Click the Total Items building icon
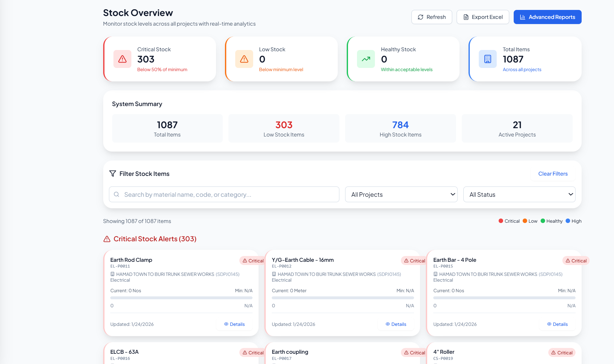Image resolution: width=614 pixels, height=364 pixels. [x=488, y=59]
